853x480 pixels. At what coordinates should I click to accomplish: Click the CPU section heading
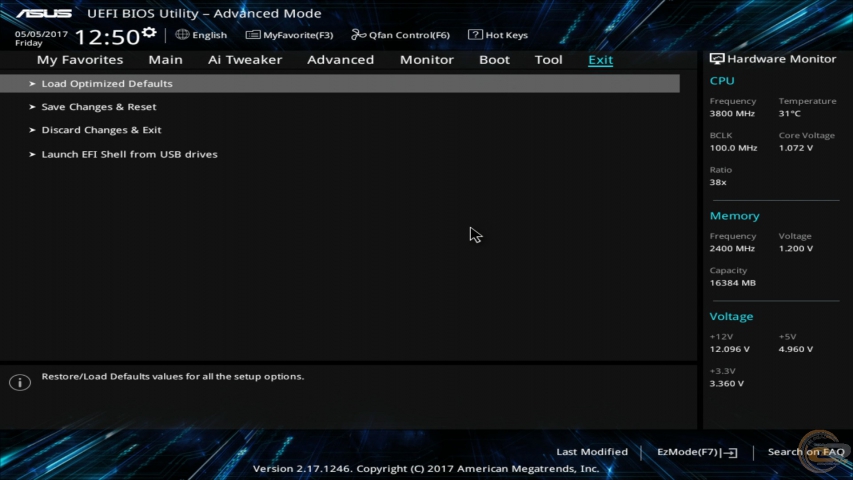[x=722, y=81]
